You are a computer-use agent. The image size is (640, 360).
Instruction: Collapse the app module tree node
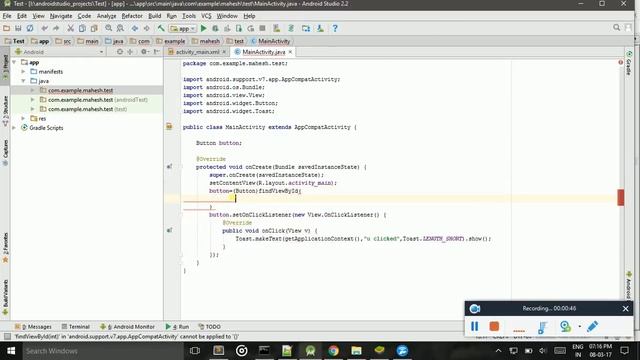[15, 62]
